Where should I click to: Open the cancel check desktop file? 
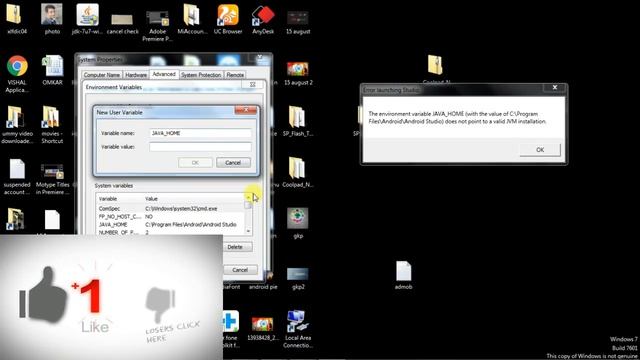122,23
